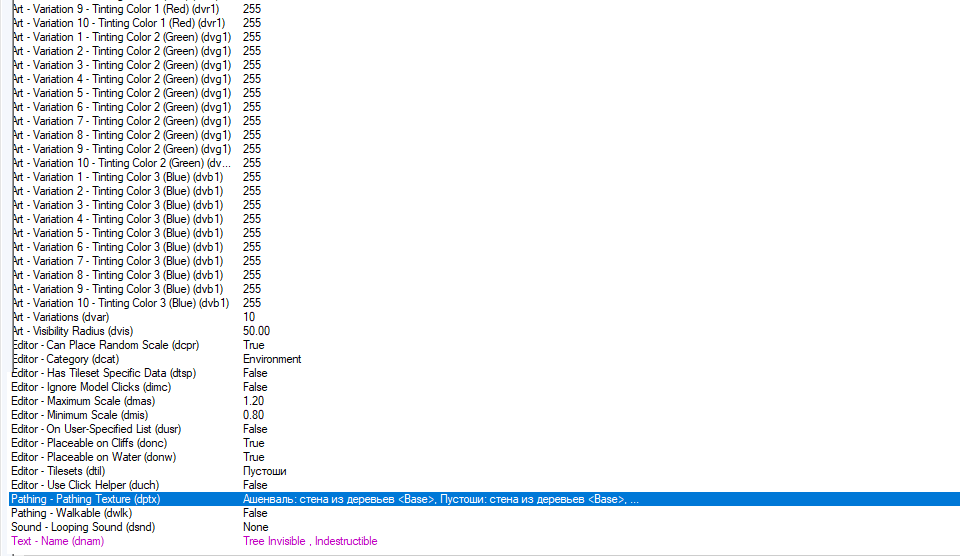Select the Editor - Use Click Helper (duch) row
The image size is (960, 556).
pyautogui.click(x=484, y=485)
